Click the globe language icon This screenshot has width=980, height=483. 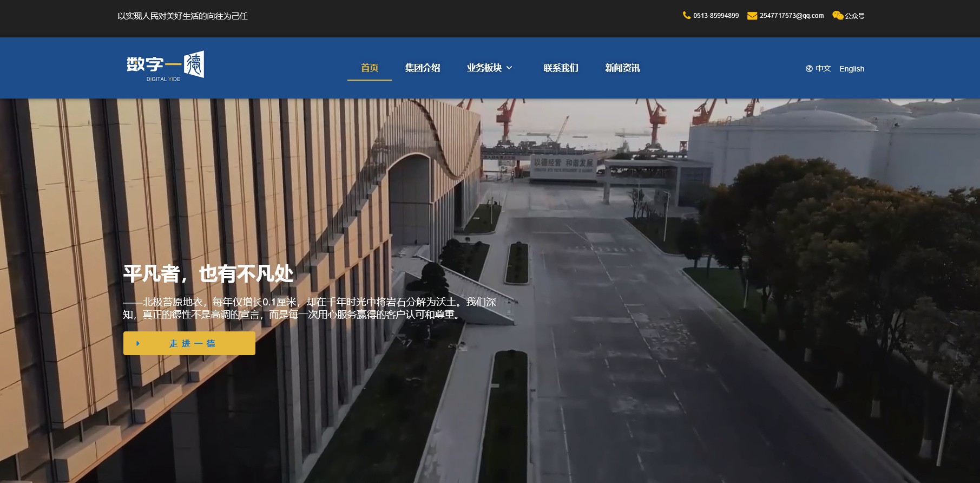(809, 69)
